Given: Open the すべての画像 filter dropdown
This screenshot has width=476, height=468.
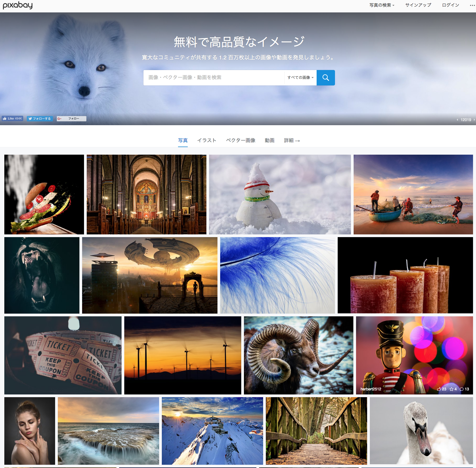Looking at the screenshot, I should [x=300, y=78].
